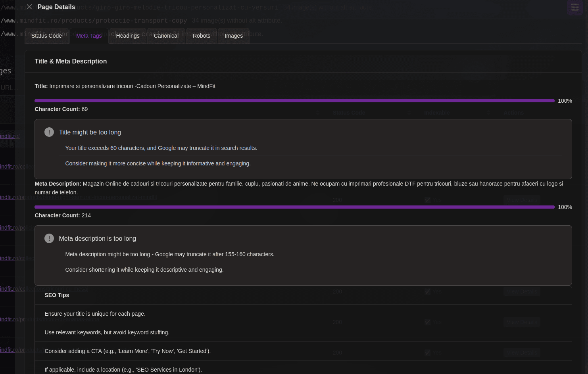The height and width of the screenshot is (374, 588).
Task: Open the hamburger menu icon
Action: 575,8
